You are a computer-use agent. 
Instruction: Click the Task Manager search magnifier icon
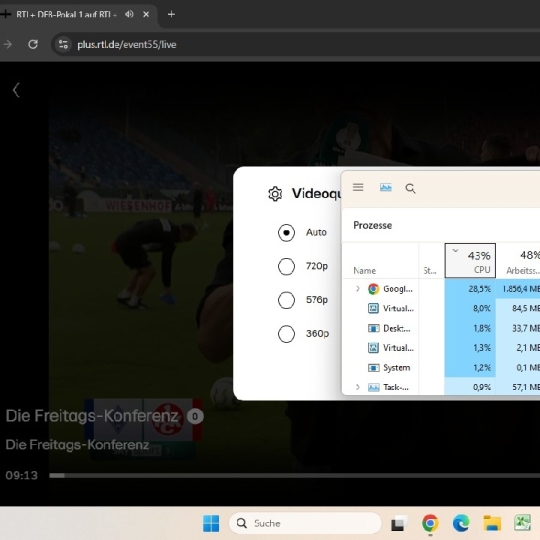coord(410,188)
